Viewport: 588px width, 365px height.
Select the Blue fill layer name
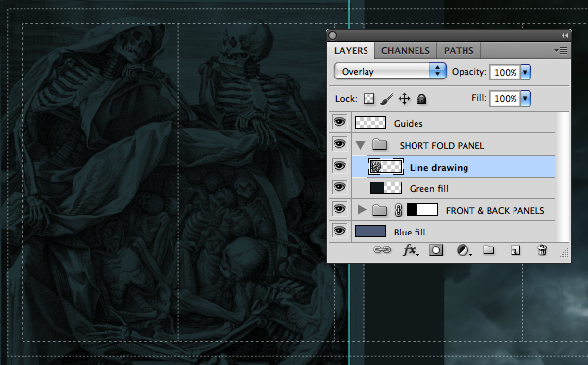[410, 233]
